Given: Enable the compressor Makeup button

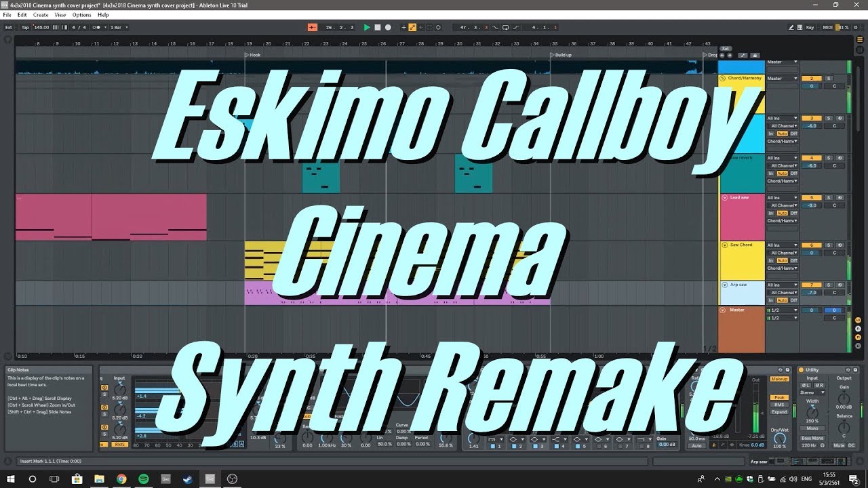Looking at the screenshot, I should coord(779,379).
